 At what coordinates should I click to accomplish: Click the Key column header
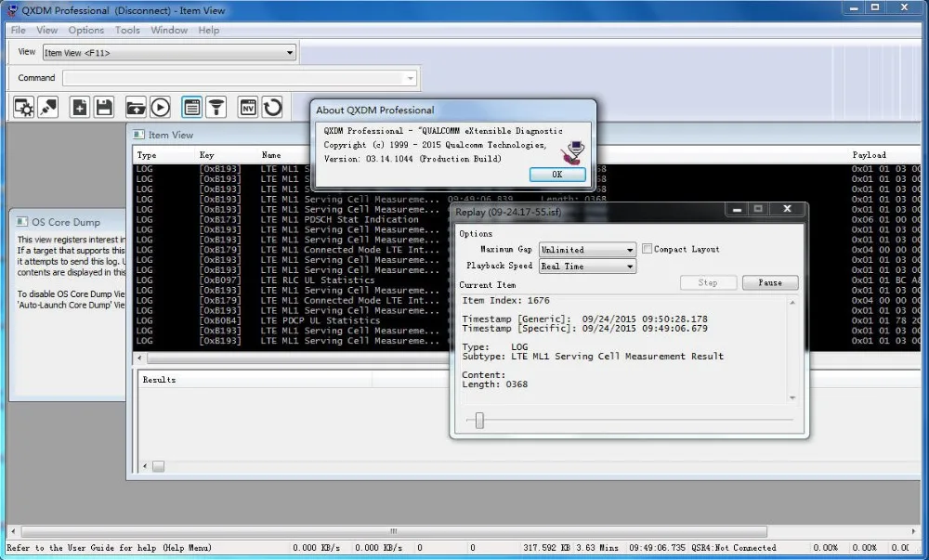(207, 155)
